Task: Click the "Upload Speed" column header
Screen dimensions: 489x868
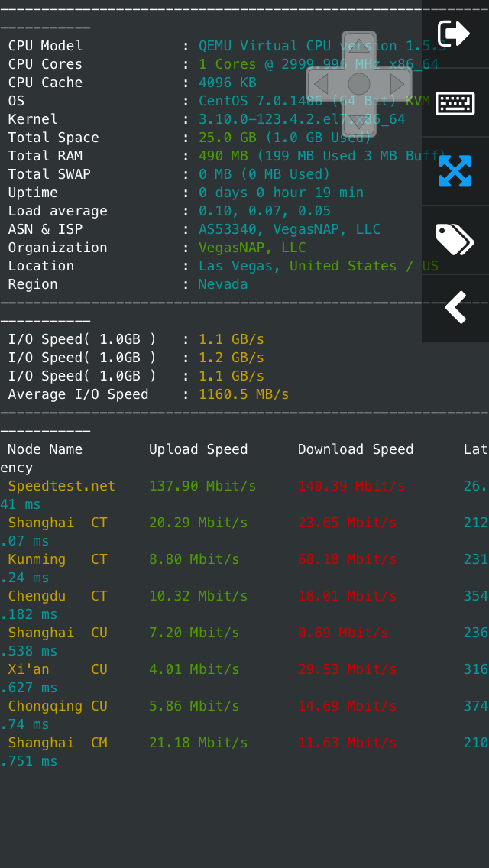Action: coord(199,449)
